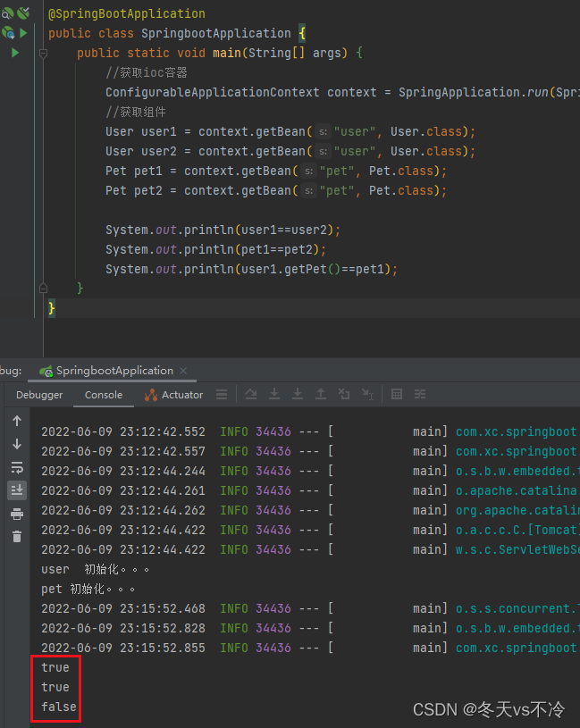Click Run to Cursor debug icon
The height and width of the screenshot is (728, 580).
(367, 394)
